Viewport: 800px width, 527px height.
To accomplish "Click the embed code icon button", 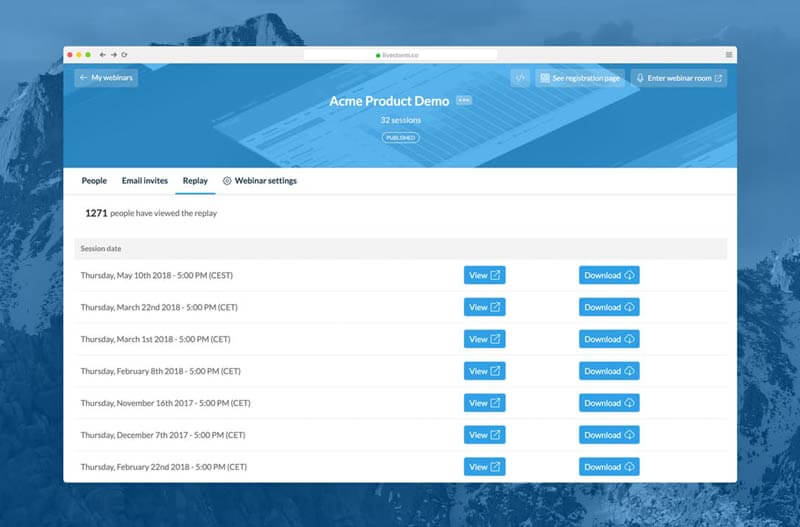I will click(x=519, y=78).
